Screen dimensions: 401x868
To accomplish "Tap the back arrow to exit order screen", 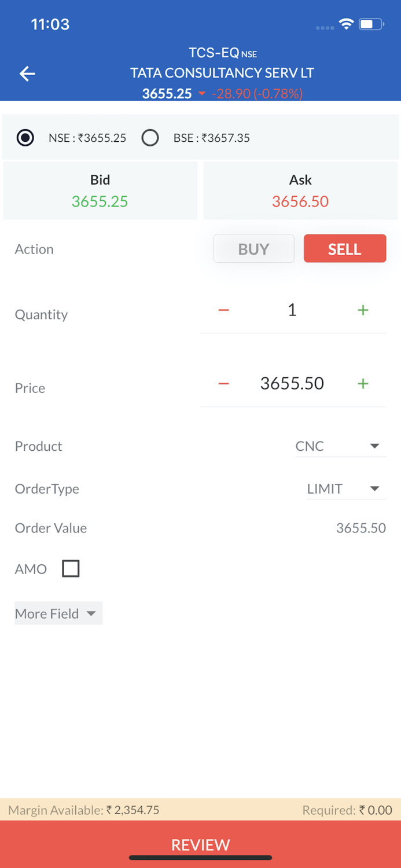I will (27, 73).
